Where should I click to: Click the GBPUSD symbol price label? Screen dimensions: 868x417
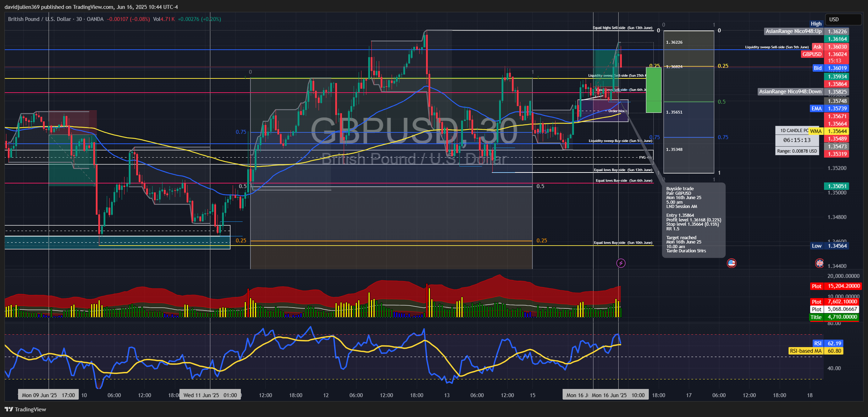point(825,54)
